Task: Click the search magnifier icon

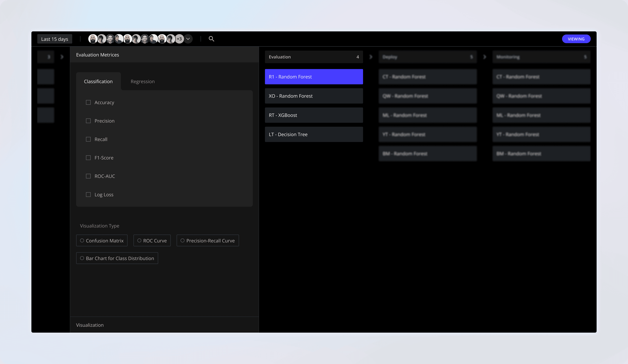Action: 211,39
